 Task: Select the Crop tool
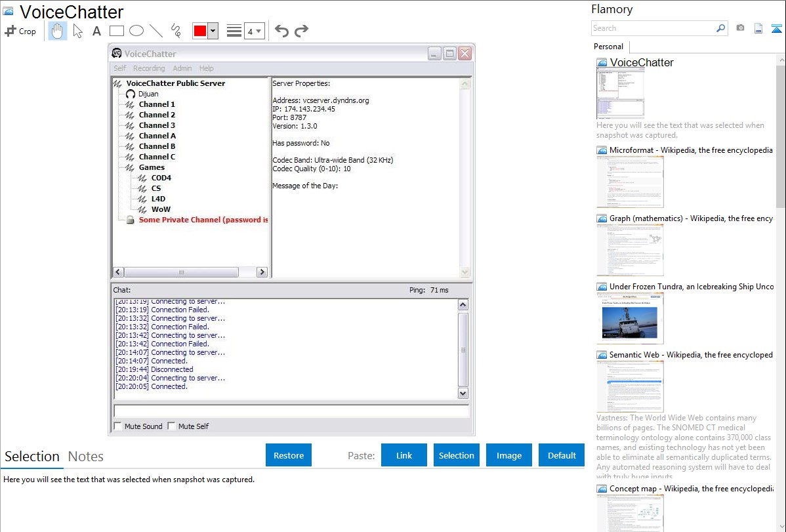[x=20, y=31]
